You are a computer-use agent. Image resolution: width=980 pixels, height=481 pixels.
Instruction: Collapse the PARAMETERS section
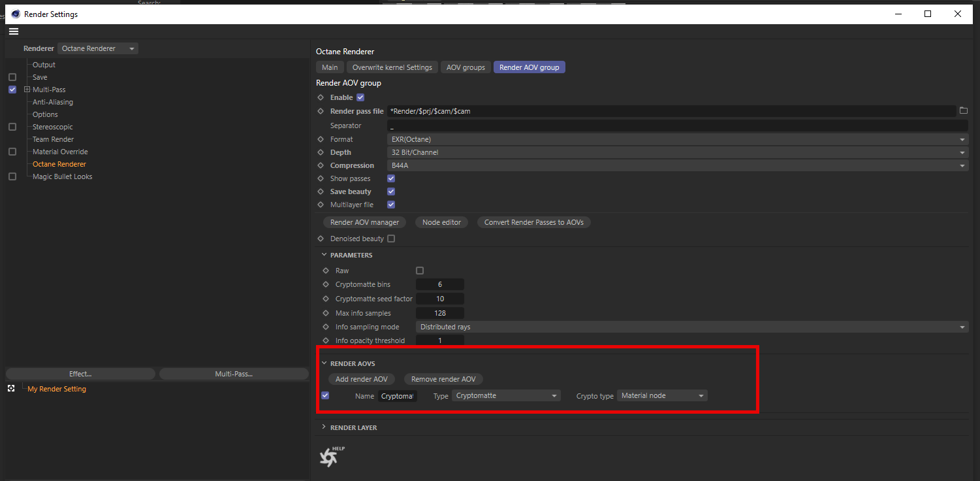(x=324, y=255)
